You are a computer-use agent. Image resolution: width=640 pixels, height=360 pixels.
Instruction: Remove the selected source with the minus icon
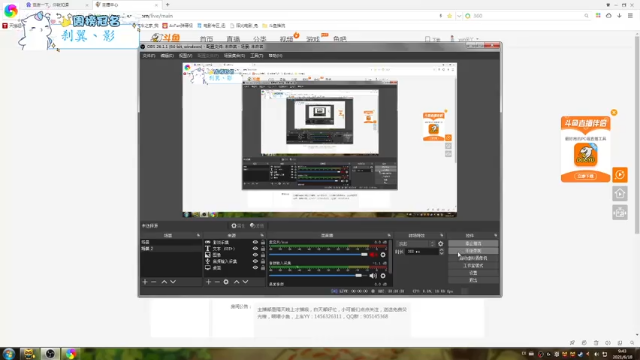(x=217, y=282)
